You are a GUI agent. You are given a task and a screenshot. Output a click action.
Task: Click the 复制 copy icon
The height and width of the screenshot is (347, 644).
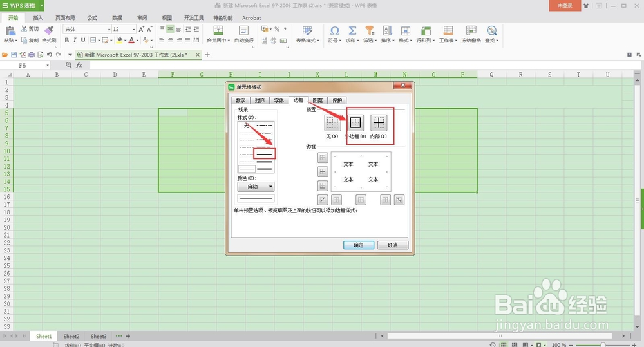click(24, 41)
